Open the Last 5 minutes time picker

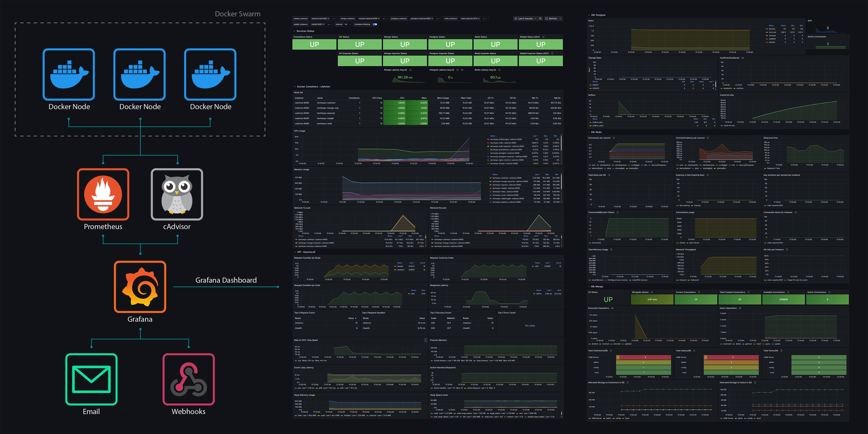(525, 19)
